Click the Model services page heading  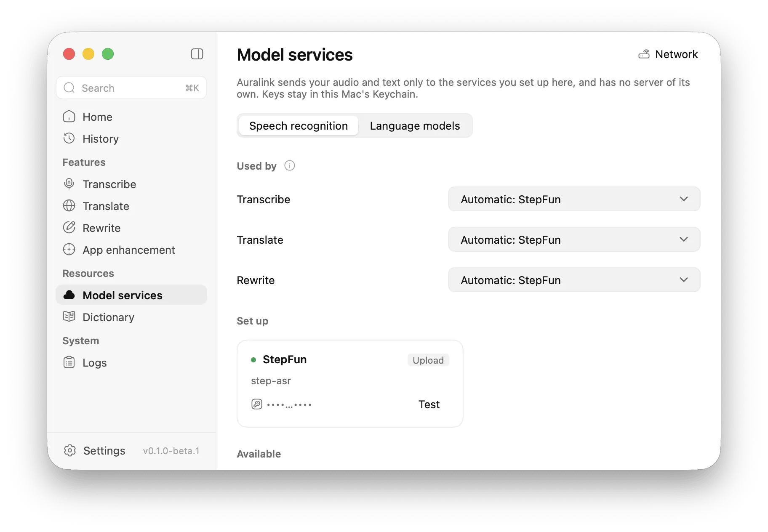point(295,55)
